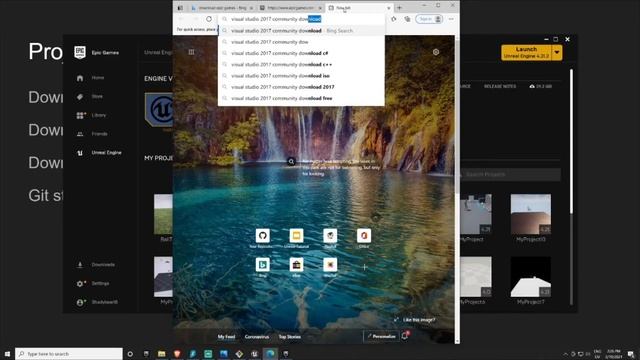Choose suggestion ending in download free
This screenshot has width=640, height=360.
(x=301, y=98)
